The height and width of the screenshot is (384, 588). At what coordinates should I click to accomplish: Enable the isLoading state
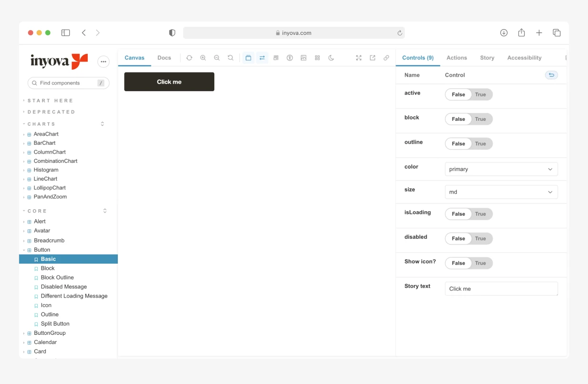[481, 214]
